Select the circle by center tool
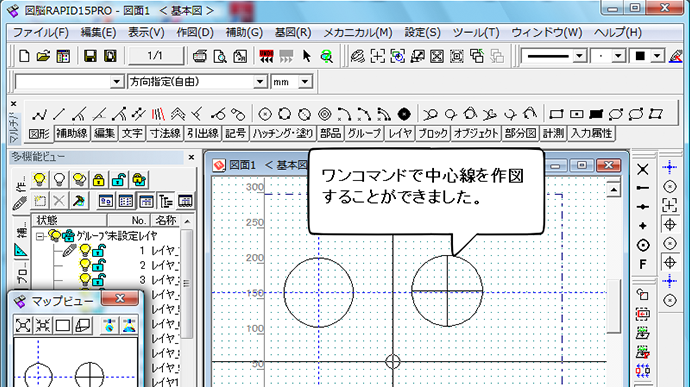 pyautogui.click(x=264, y=114)
